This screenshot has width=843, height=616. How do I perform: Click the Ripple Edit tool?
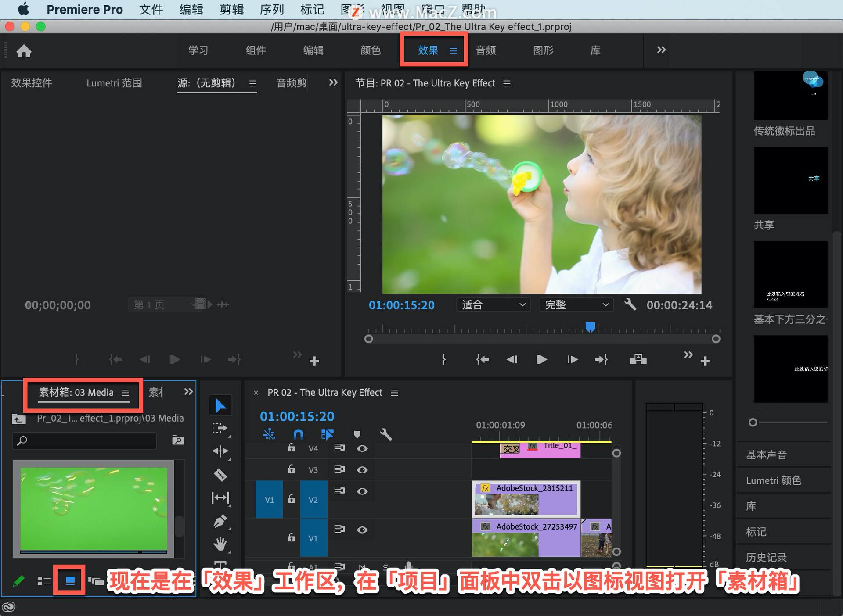[x=220, y=451]
